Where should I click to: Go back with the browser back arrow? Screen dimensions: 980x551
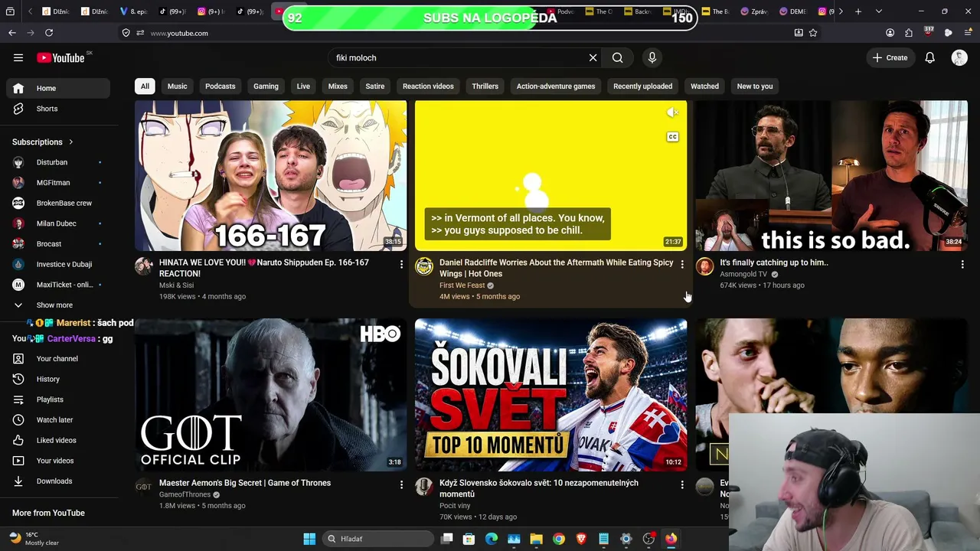(x=12, y=33)
